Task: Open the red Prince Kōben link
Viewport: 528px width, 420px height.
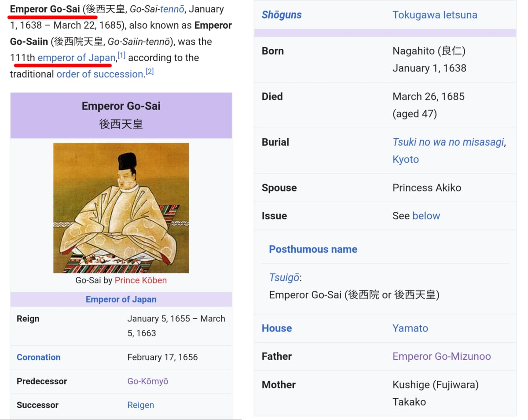Action: (x=141, y=280)
